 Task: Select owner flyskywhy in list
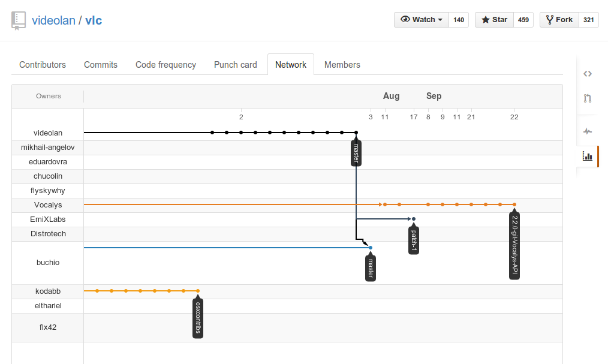coord(48,191)
